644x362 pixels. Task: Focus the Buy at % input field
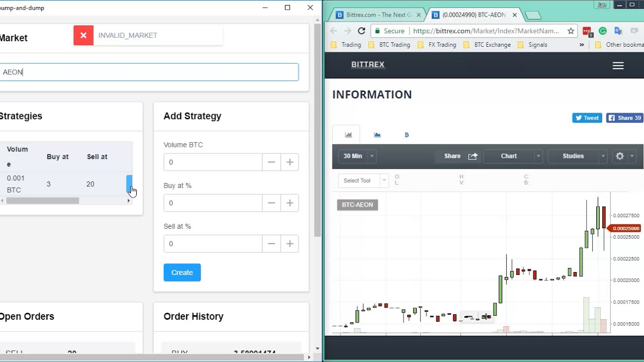click(213, 203)
